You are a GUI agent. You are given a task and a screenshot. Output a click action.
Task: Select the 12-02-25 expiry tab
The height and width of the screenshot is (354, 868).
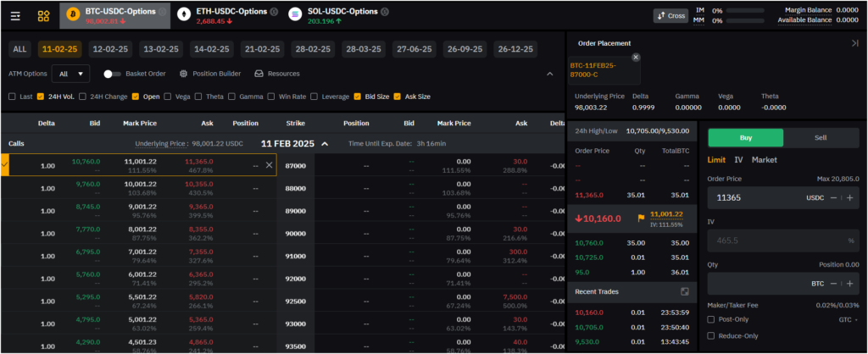[x=111, y=49]
